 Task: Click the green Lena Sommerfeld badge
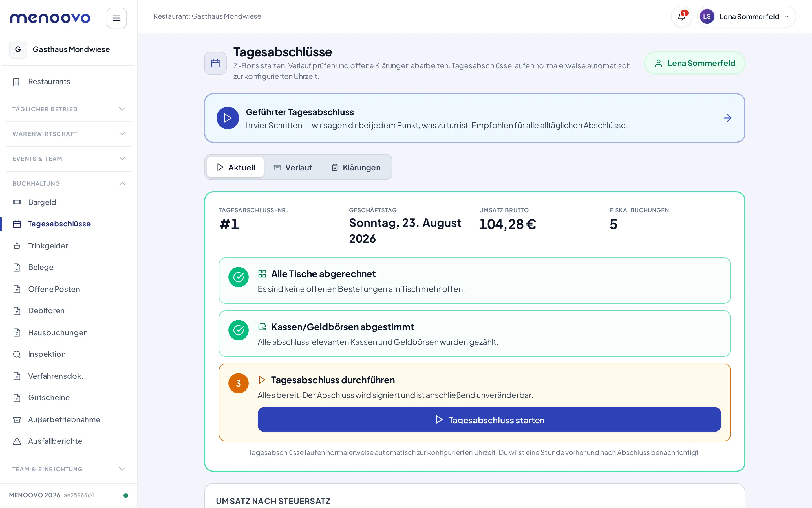click(x=694, y=63)
